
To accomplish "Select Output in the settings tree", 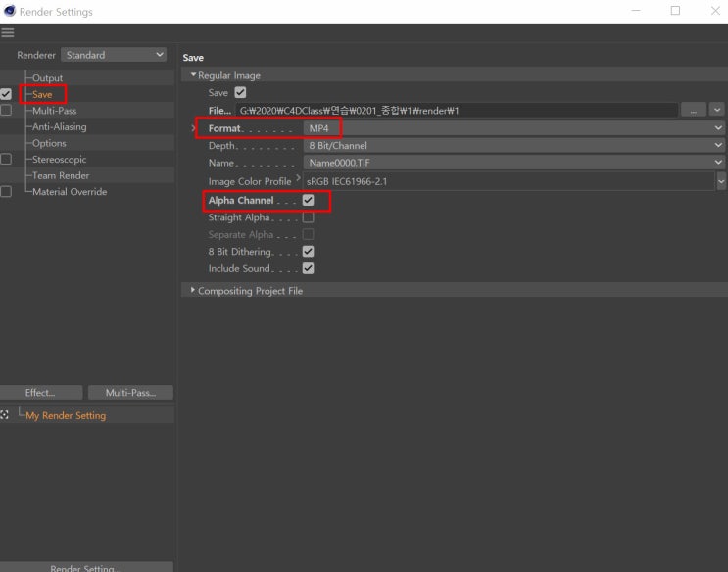I will [x=47, y=78].
